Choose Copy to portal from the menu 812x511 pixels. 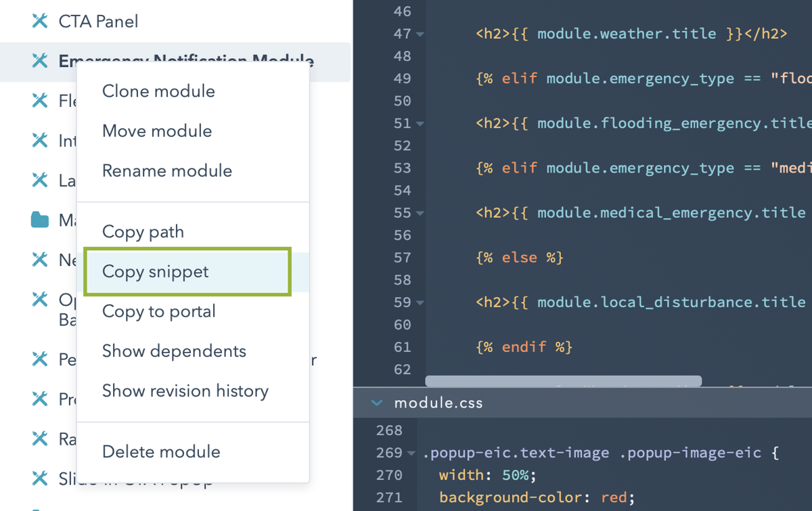pyautogui.click(x=194, y=311)
